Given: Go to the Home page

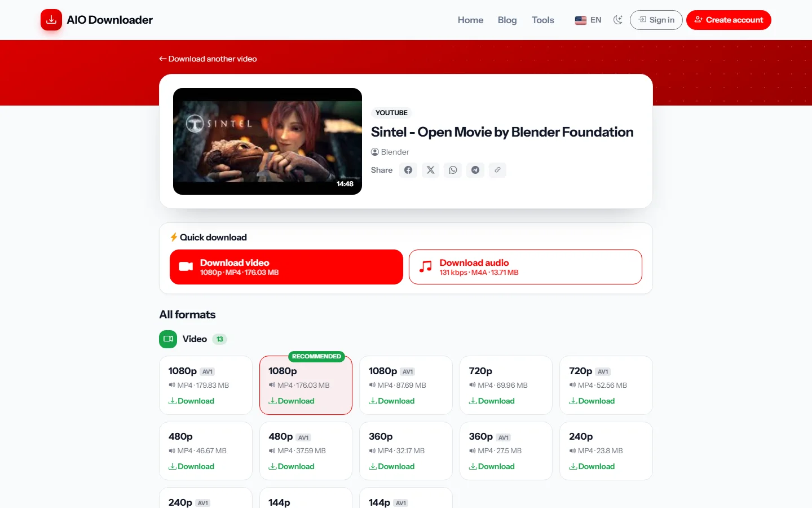Looking at the screenshot, I should (x=470, y=20).
